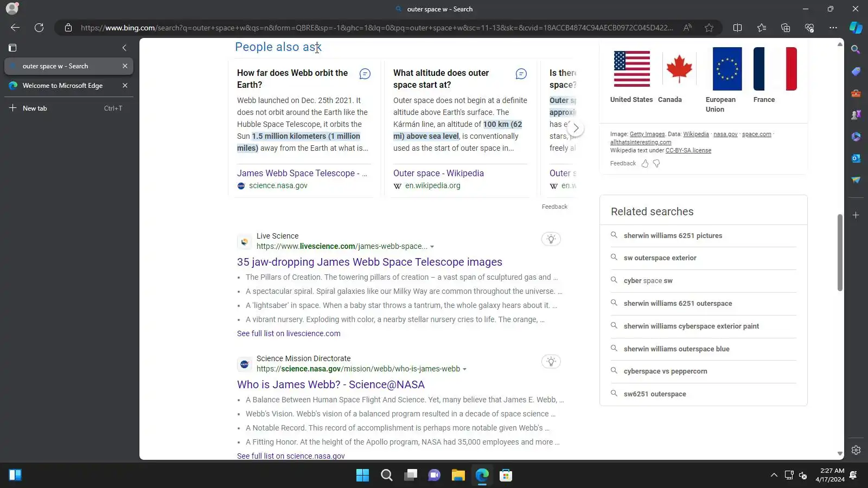Collapse the vertical tabs pane
The image size is (868, 488).
(124, 48)
